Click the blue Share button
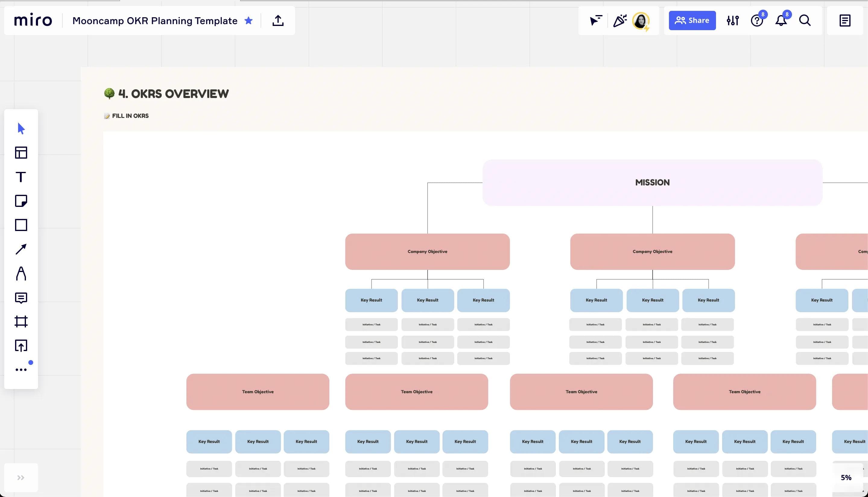868x497 pixels. pos(692,21)
